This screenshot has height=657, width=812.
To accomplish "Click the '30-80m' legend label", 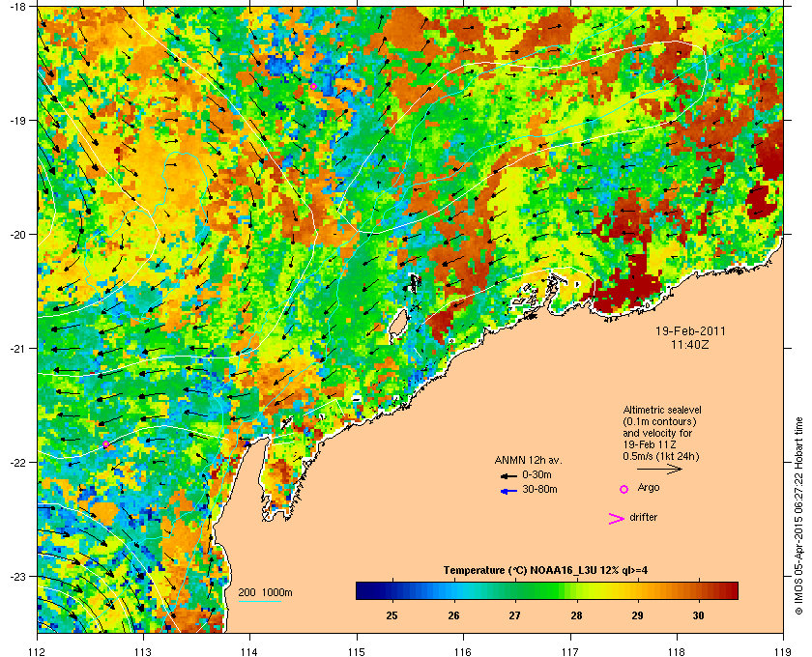I will pyautogui.click(x=539, y=489).
